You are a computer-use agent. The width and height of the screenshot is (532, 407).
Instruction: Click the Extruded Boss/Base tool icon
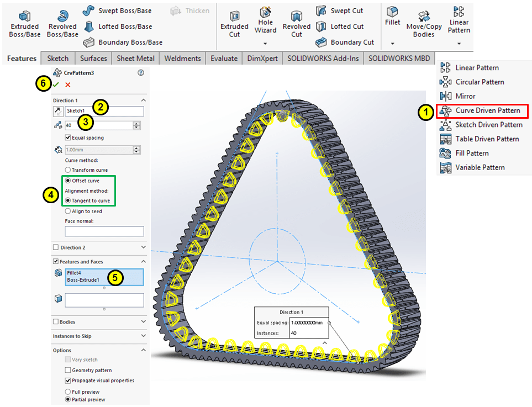[25, 15]
